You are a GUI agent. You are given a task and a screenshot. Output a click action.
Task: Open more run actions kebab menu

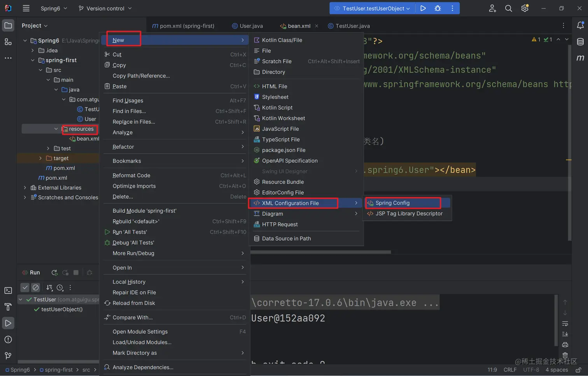452,8
